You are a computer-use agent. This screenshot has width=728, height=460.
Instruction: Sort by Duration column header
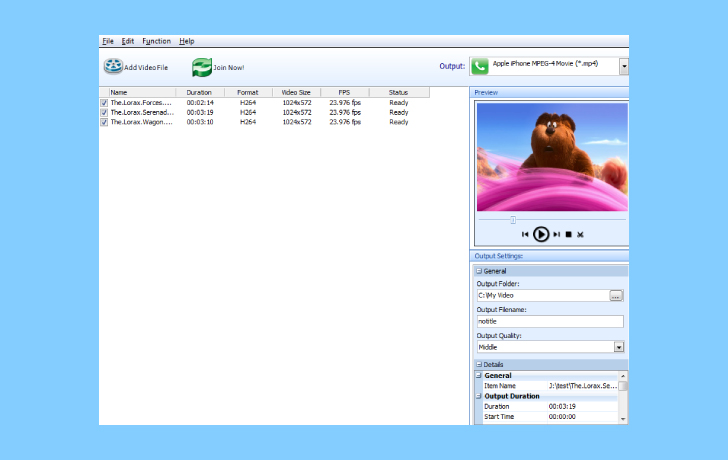(x=200, y=92)
